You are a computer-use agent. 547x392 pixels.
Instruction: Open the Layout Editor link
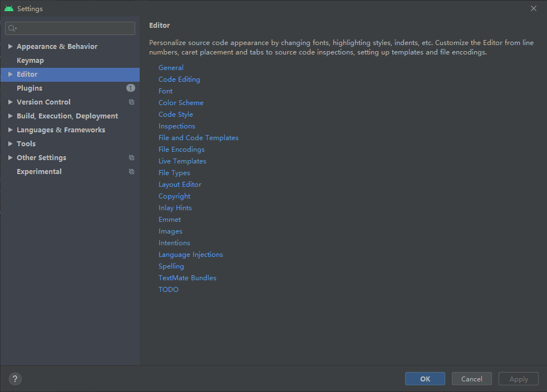180,185
